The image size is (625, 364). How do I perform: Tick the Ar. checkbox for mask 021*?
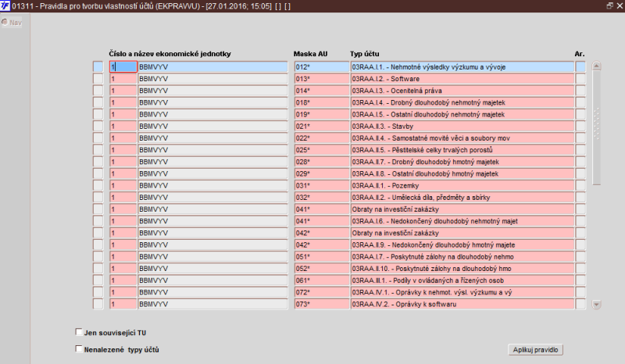click(580, 126)
